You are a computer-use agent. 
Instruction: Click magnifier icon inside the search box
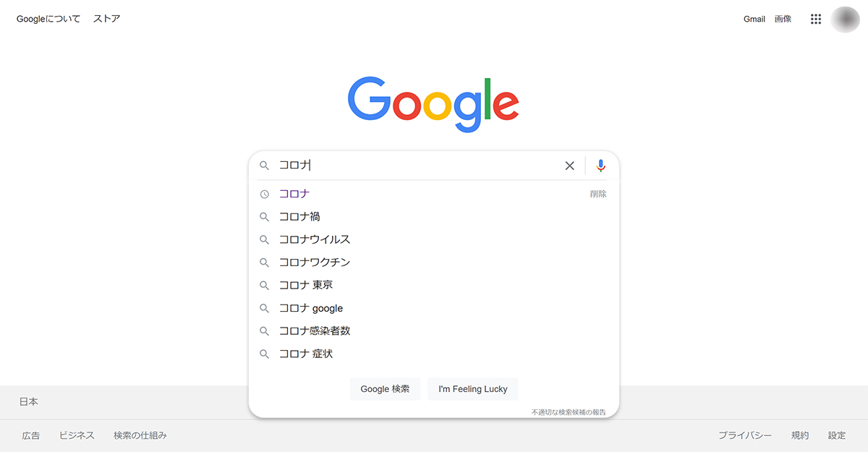click(265, 166)
